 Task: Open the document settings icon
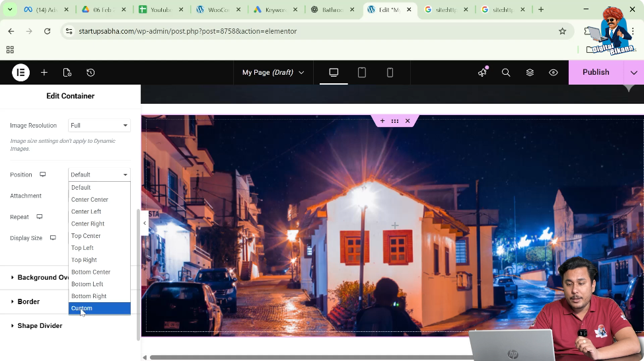(x=67, y=73)
